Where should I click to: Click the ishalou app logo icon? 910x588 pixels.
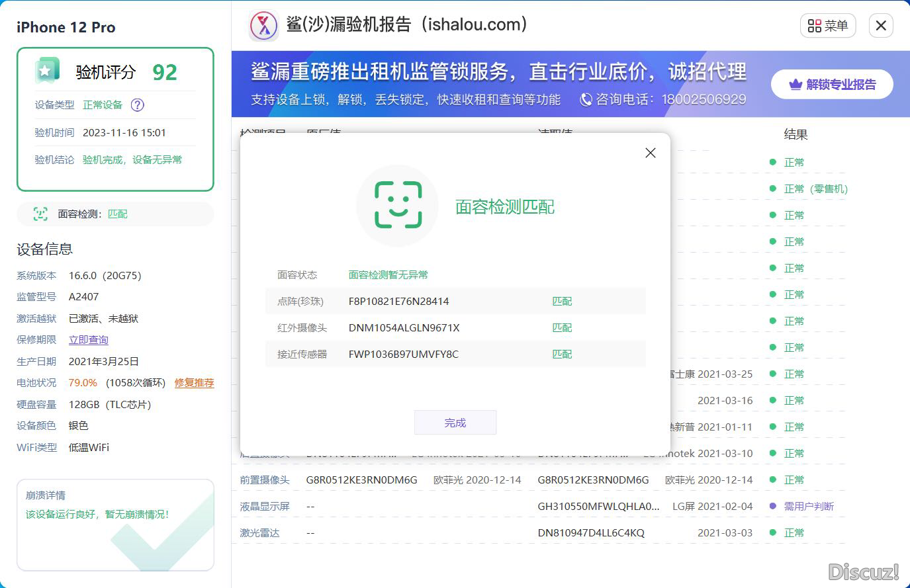pos(264,26)
